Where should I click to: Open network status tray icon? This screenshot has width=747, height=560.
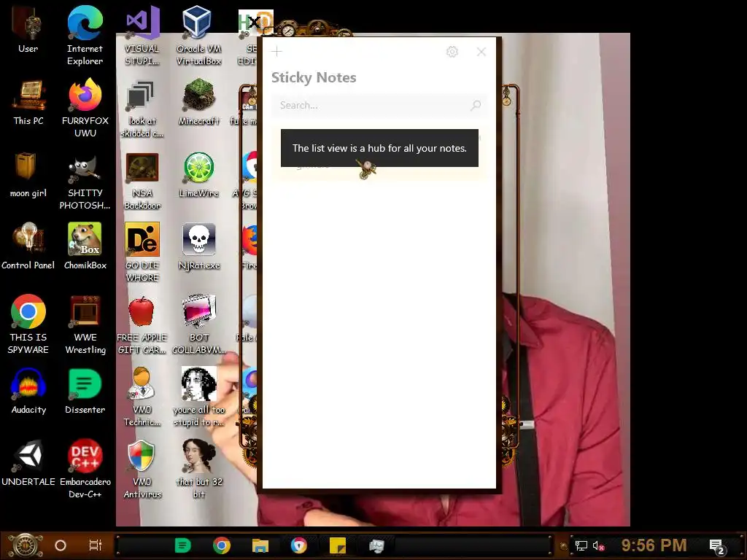581,545
